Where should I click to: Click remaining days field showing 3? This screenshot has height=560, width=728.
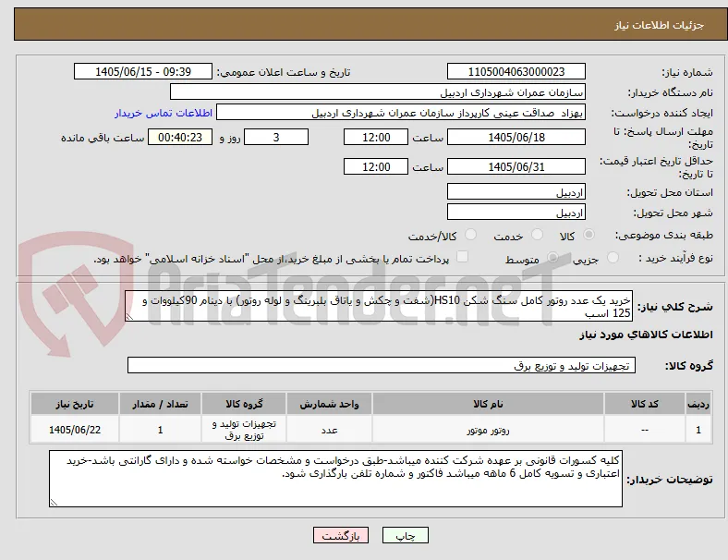pyautogui.click(x=276, y=138)
